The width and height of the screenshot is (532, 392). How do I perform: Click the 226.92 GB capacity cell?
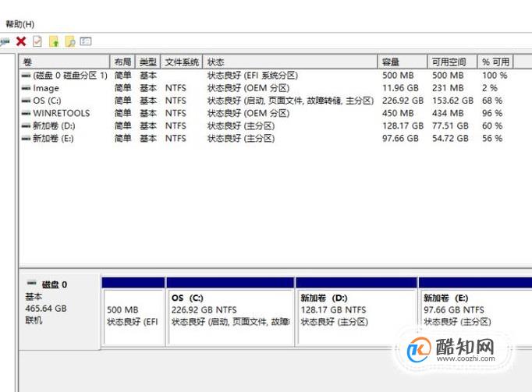click(x=403, y=101)
